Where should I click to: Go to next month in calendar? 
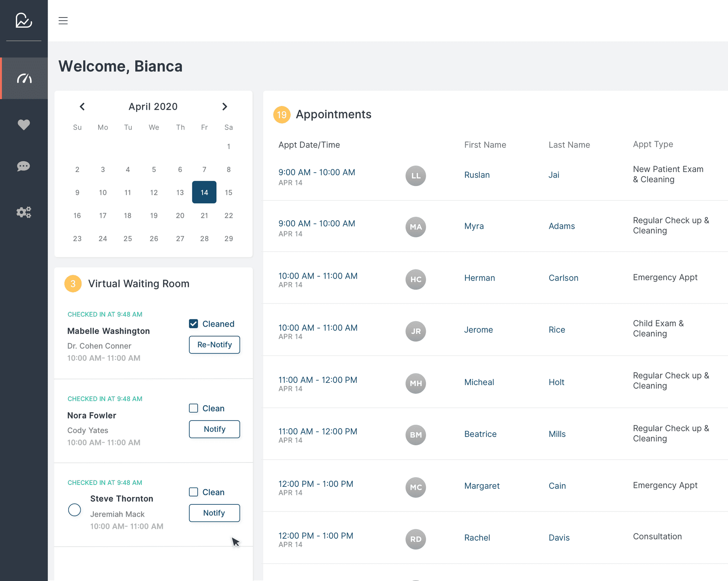pyautogui.click(x=225, y=107)
